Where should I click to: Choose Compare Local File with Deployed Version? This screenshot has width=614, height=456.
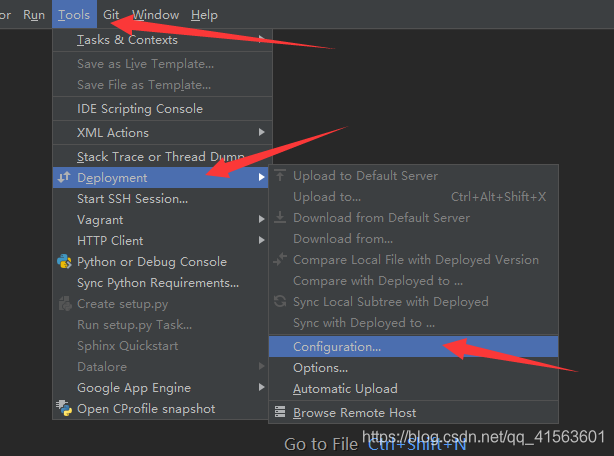coord(414,260)
